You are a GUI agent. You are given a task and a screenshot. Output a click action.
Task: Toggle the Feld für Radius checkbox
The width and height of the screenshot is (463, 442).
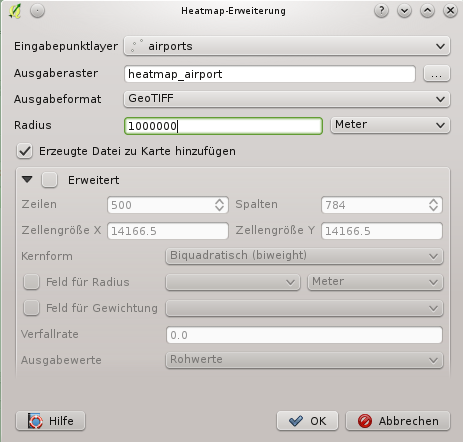[x=31, y=282]
